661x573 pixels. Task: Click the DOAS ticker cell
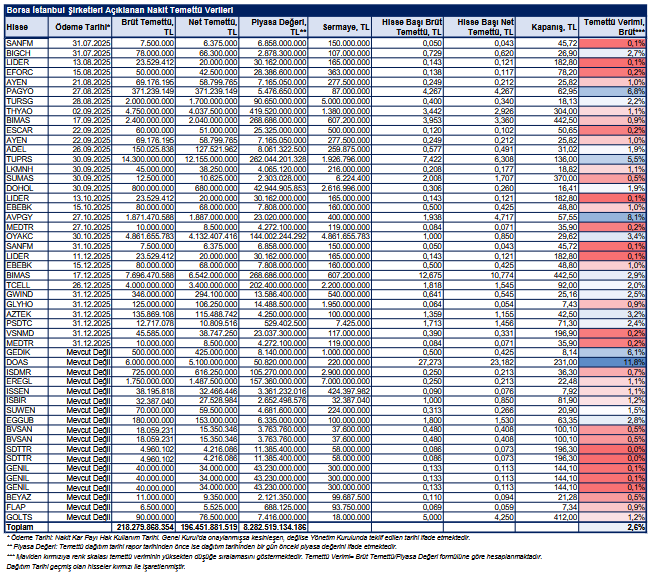point(27,362)
